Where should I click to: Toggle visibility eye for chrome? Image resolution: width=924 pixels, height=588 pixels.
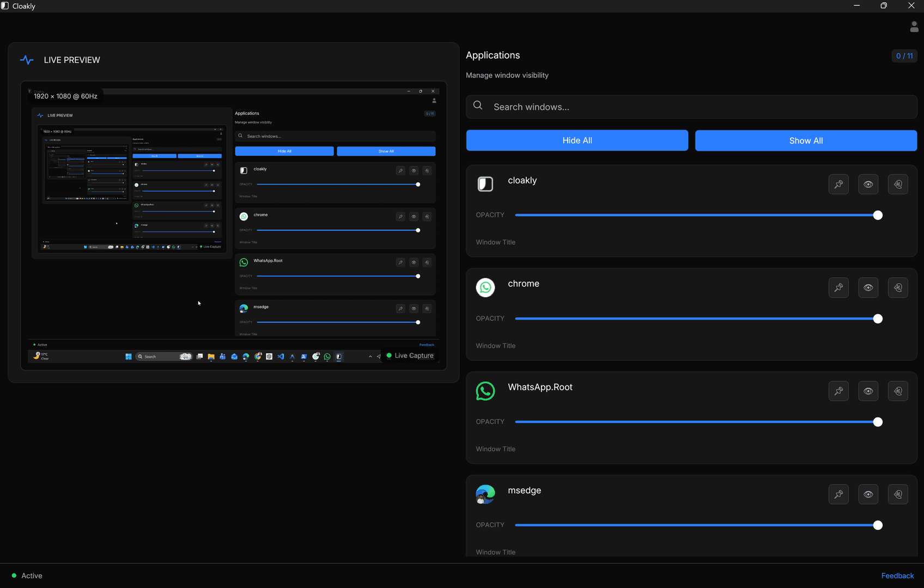(x=868, y=288)
